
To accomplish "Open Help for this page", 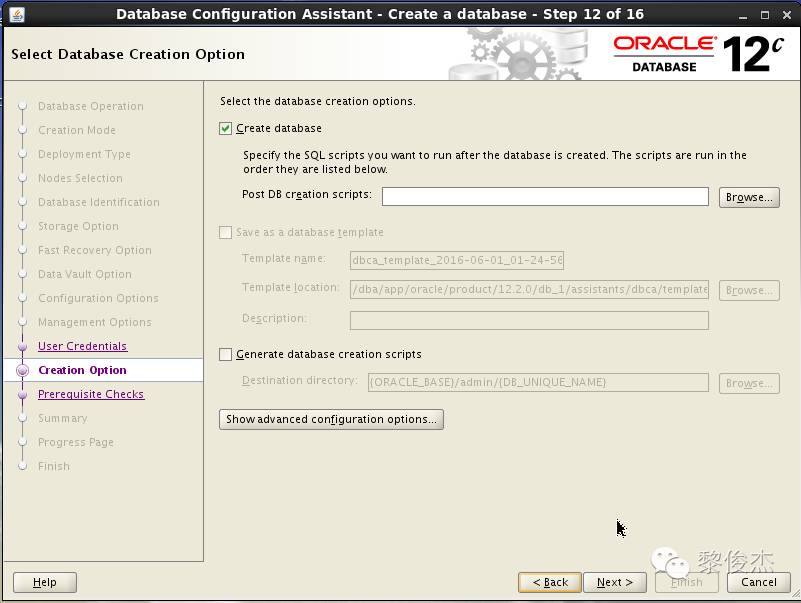I will [45, 583].
